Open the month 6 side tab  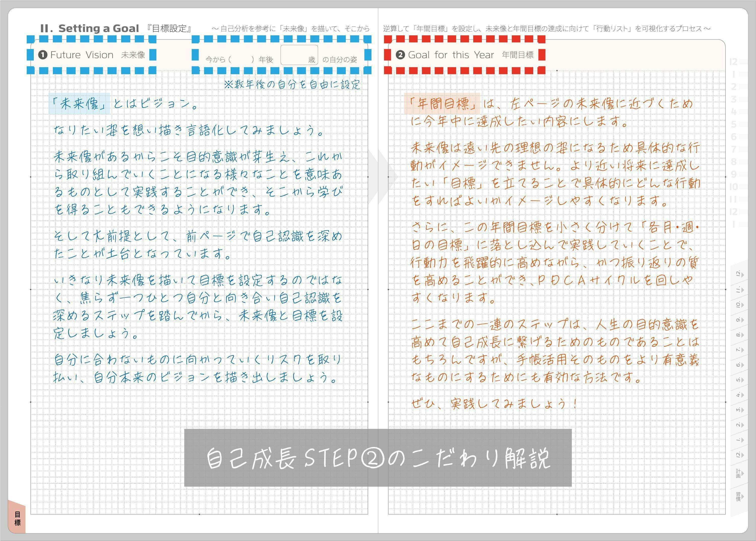point(739,365)
